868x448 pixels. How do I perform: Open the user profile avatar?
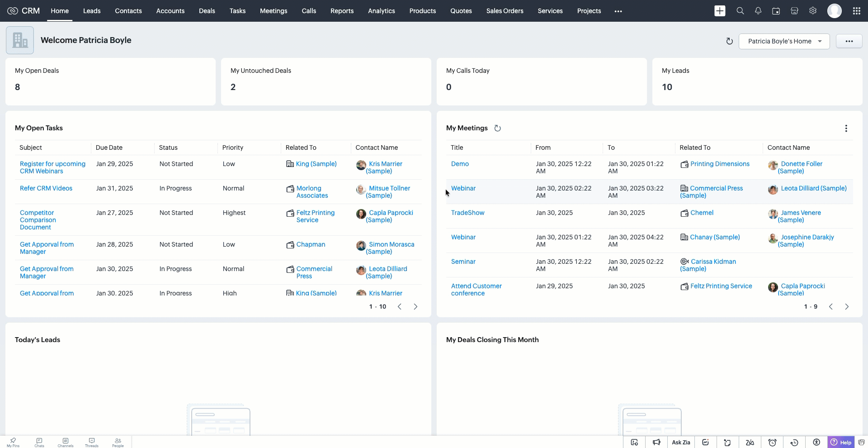(835, 11)
